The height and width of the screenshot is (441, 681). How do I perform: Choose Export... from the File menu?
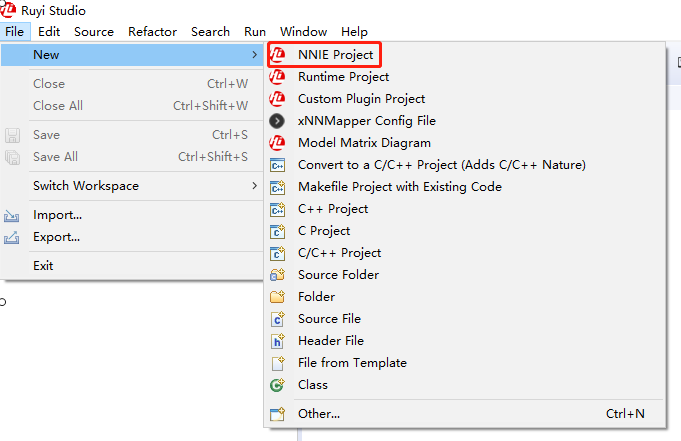56,237
